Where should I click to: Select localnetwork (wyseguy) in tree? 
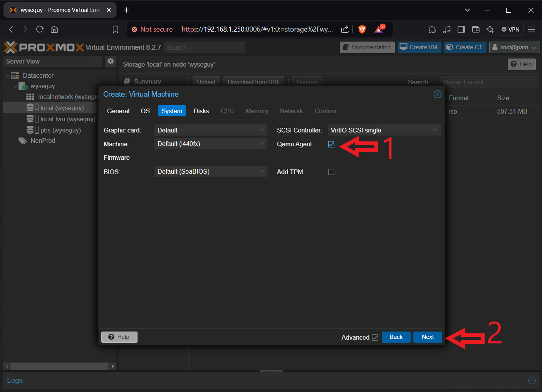coord(62,97)
